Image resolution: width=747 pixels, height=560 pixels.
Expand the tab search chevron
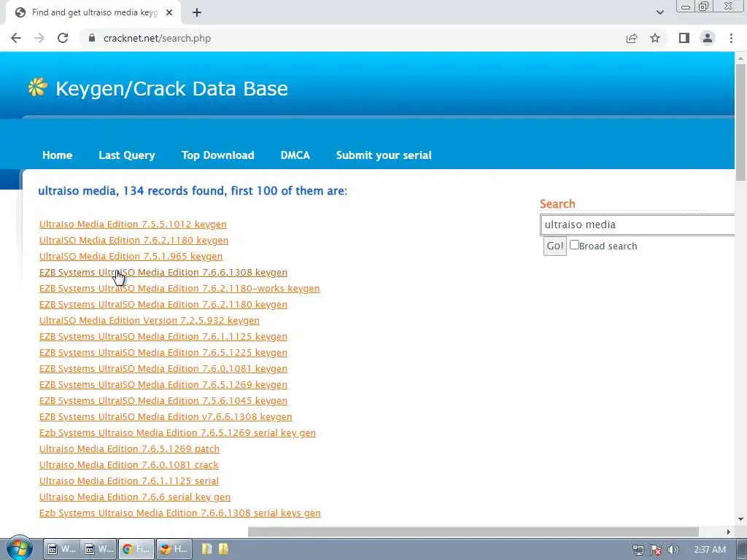(659, 13)
